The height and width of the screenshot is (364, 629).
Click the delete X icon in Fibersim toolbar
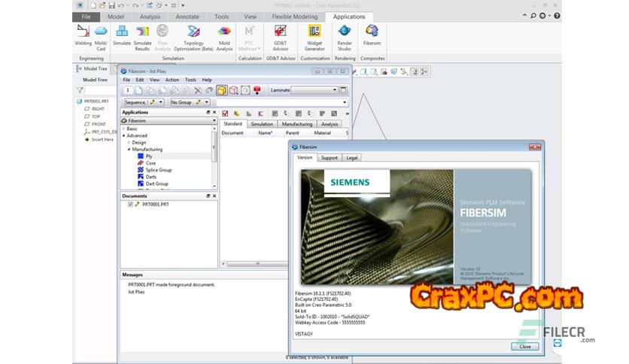(198, 90)
